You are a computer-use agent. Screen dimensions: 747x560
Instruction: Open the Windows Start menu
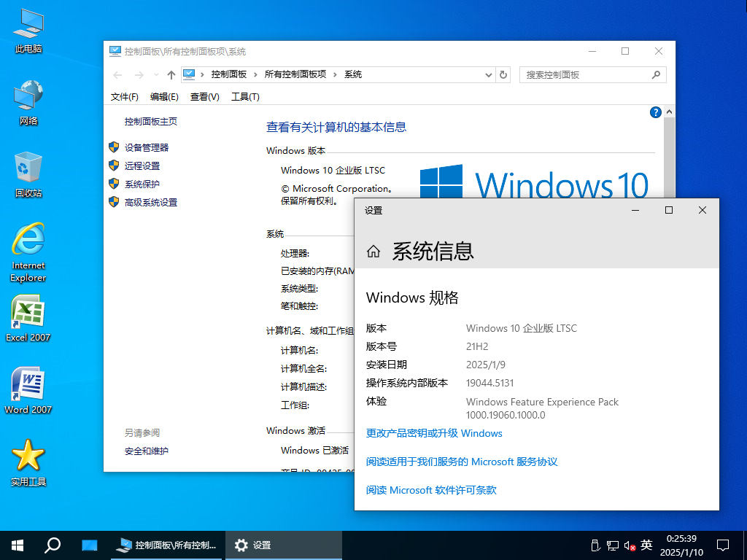tap(18, 545)
